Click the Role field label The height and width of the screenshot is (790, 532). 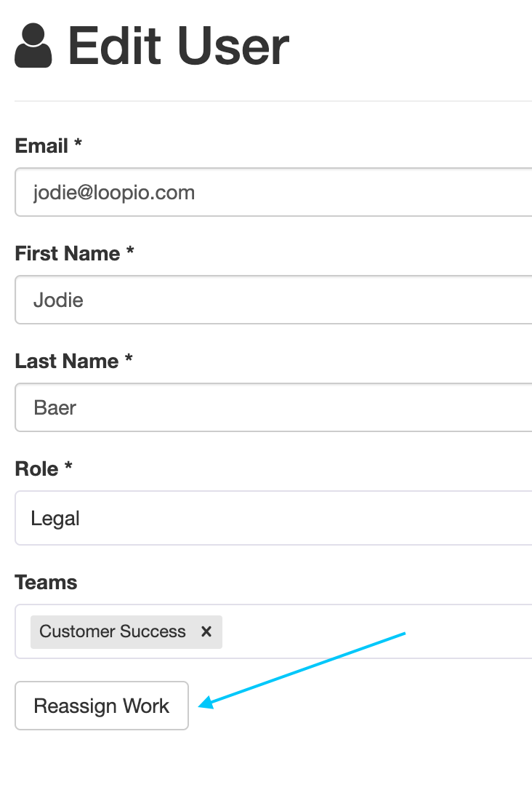click(x=36, y=468)
